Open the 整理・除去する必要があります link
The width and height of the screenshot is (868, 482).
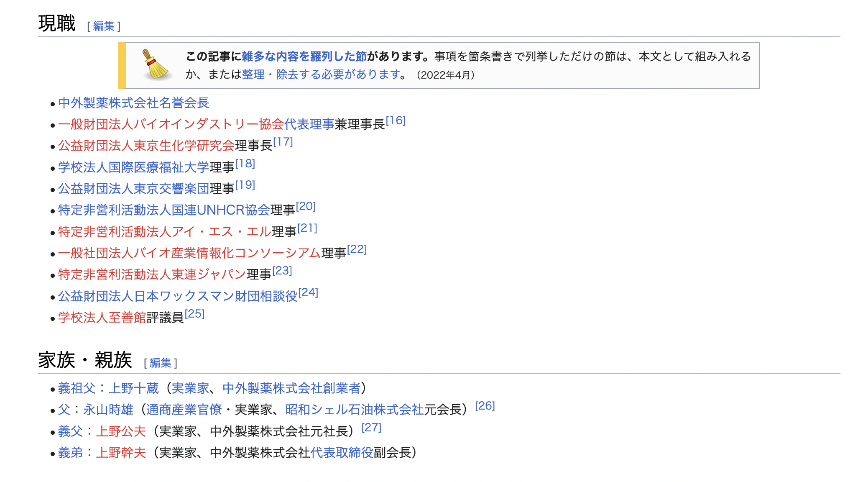tap(321, 74)
